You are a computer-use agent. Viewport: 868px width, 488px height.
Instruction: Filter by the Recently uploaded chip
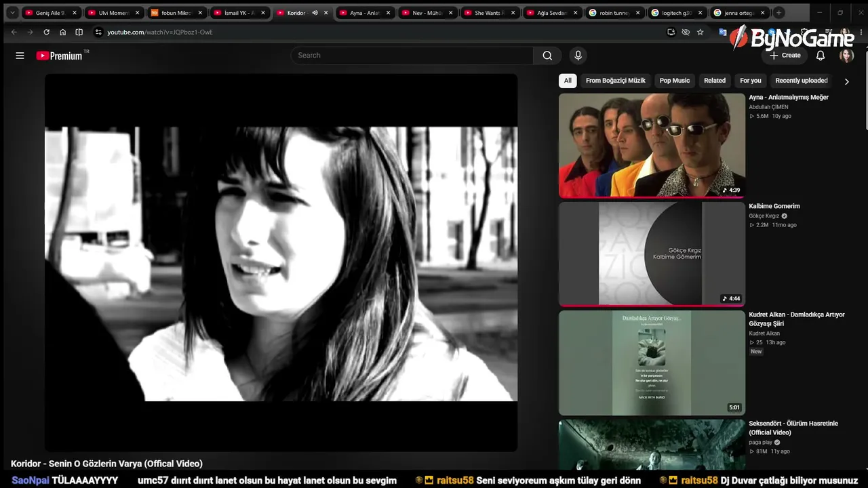(x=802, y=81)
